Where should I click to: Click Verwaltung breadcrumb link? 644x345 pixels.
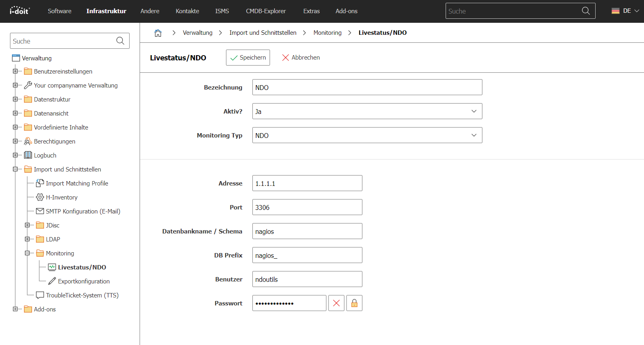coord(198,33)
